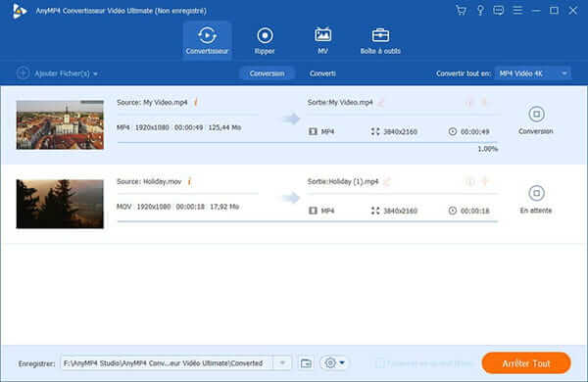588x382 pixels.
Task: Open the Ripper module
Action: (x=265, y=40)
